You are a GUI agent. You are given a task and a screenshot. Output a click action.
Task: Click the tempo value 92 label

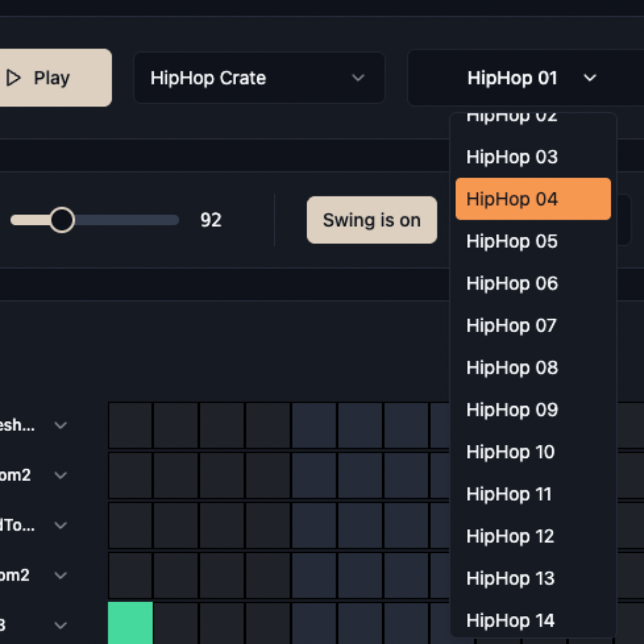tap(210, 220)
